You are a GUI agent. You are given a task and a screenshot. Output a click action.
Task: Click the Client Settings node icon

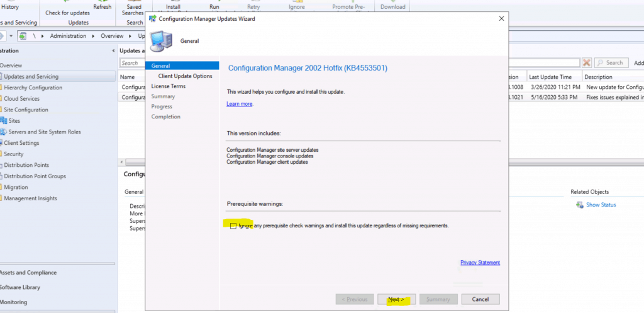(1, 143)
